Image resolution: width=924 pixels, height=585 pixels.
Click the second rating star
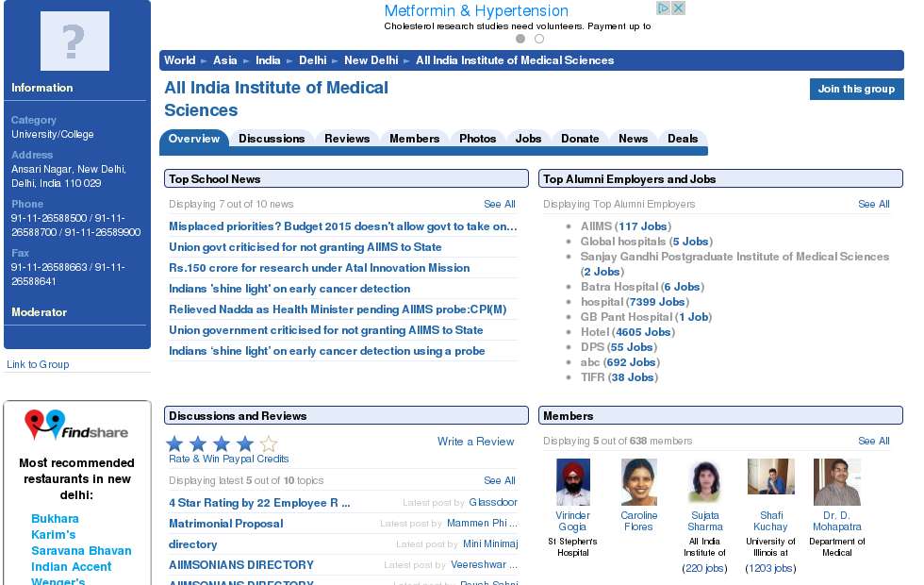[x=198, y=443]
